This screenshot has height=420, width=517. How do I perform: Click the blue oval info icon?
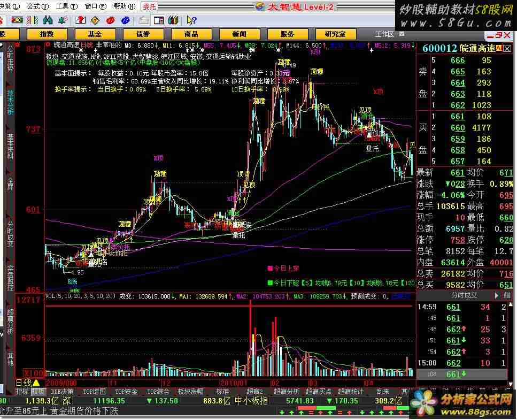point(125,20)
